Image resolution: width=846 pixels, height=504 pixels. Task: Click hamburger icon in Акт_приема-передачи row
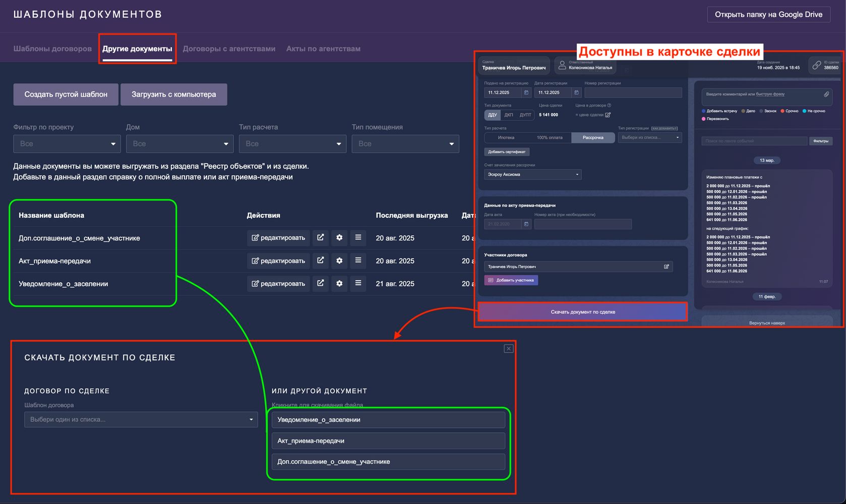[x=358, y=261]
